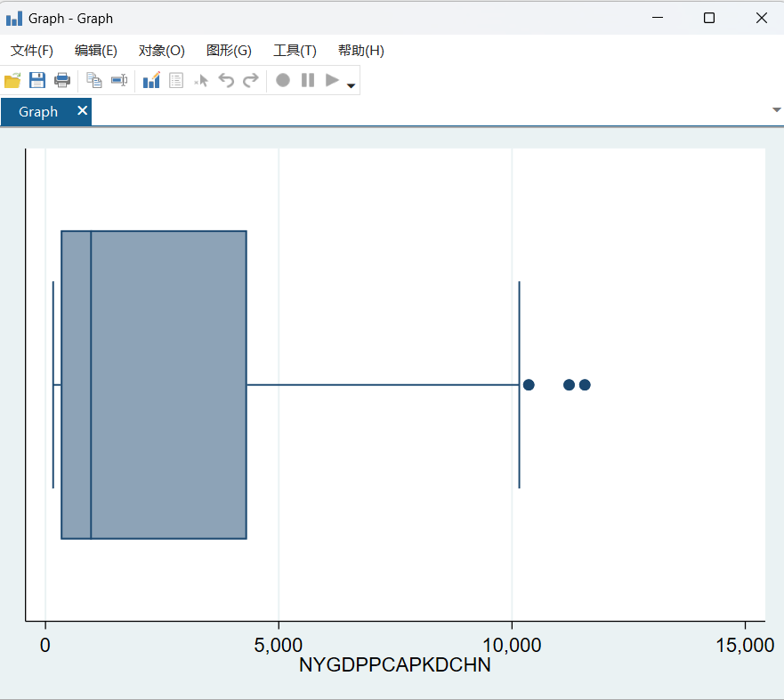Open the tab list dropdown at far right
784x700 pixels.
[x=776, y=110]
